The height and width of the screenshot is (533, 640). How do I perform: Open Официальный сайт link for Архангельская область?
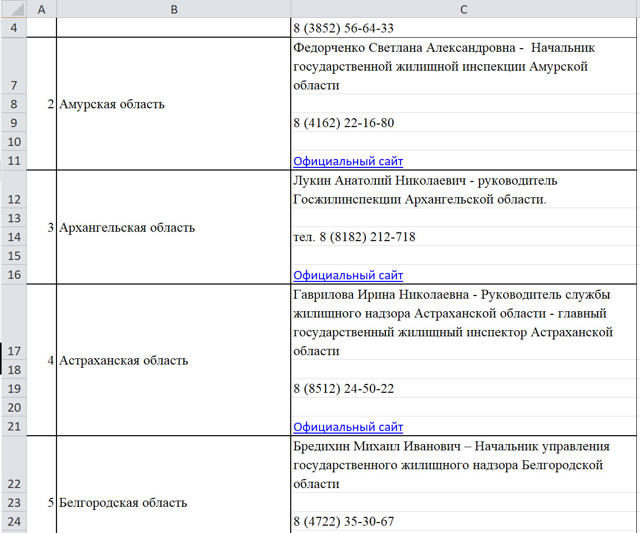[348, 275]
